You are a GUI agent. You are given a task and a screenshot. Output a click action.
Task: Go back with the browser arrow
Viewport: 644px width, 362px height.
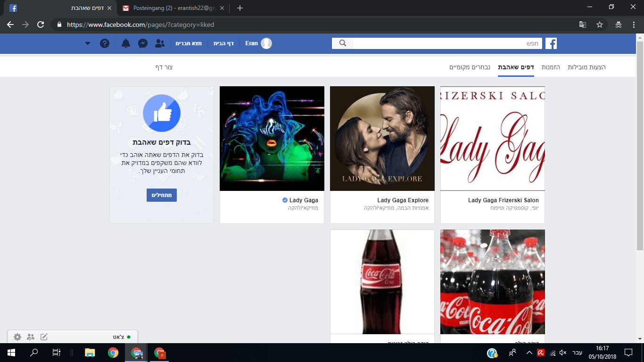click(10, 25)
